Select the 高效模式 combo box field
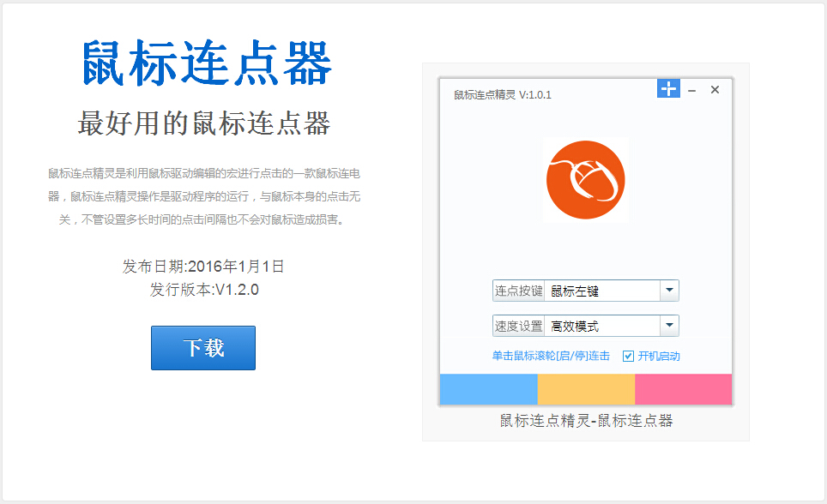The height and width of the screenshot is (504, 827). pyautogui.click(x=601, y=326)
